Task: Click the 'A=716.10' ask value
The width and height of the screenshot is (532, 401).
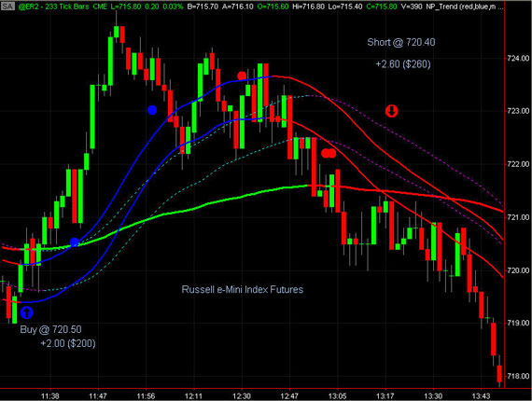Action: [238, 7]
